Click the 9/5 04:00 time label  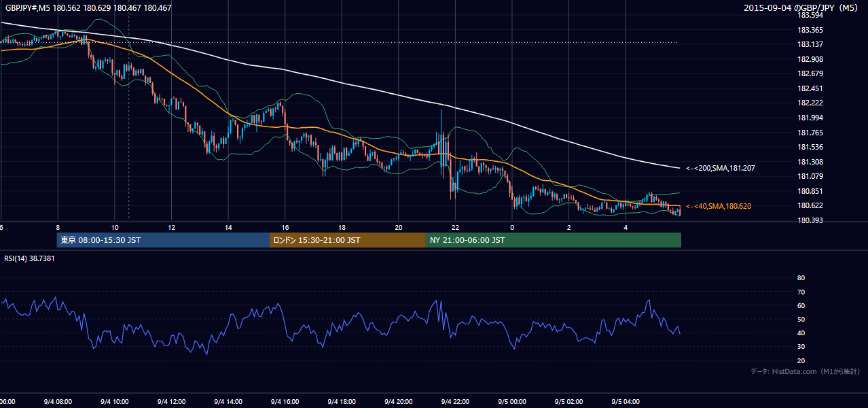624,401
